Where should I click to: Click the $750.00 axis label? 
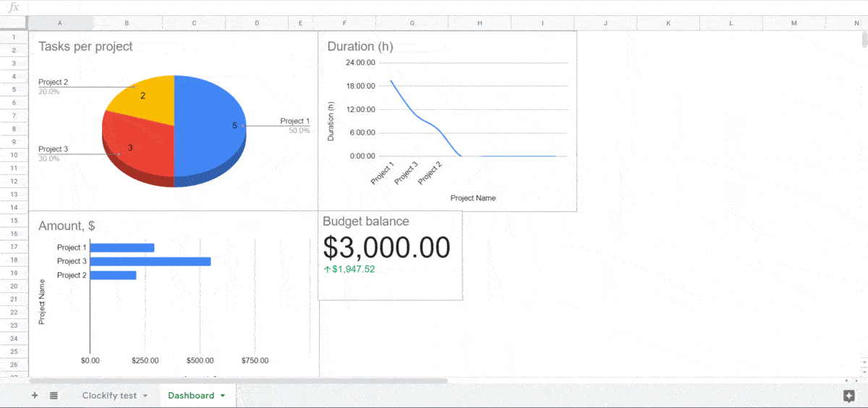(x=255, y=360)
